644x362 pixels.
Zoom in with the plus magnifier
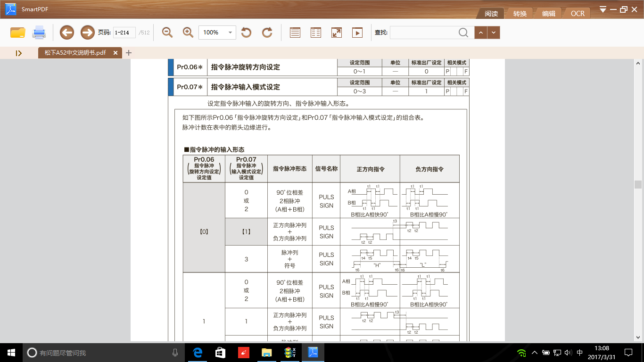point(188,33)
